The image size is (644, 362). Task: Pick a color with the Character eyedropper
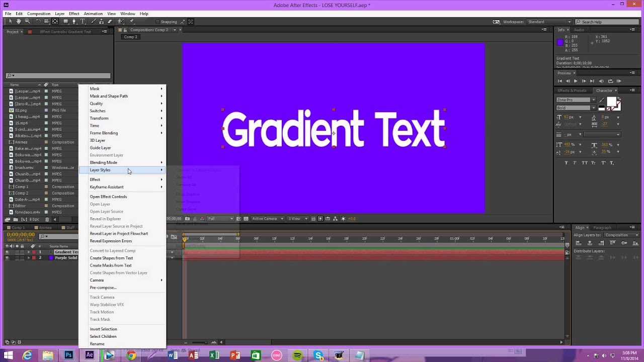(601, 100)
